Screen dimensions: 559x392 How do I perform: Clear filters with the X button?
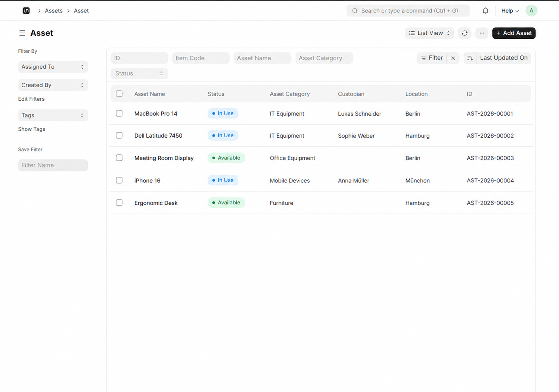[x=453, y=58]
